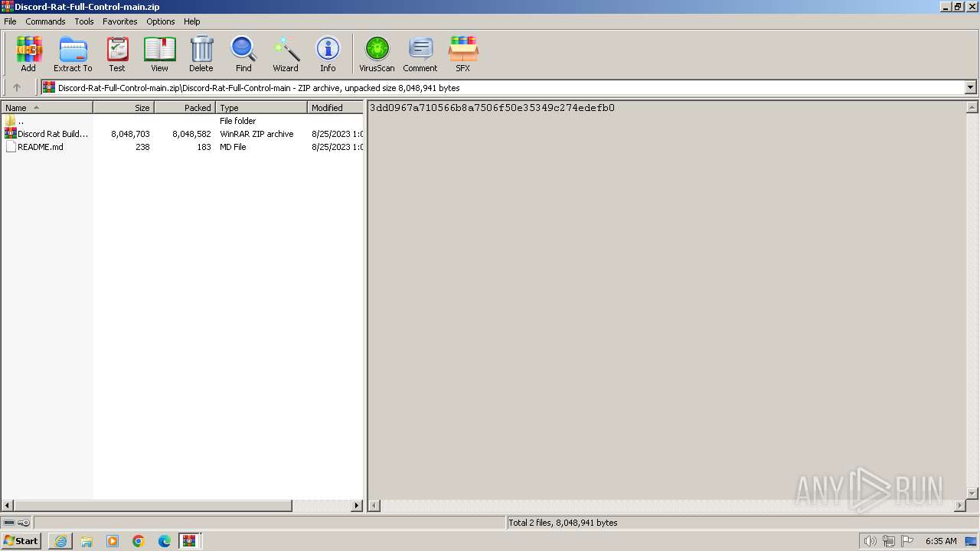Open the Tools menu
Viewport: 980px width, 551px height.
pyautogui.click(x=84, y=21)
